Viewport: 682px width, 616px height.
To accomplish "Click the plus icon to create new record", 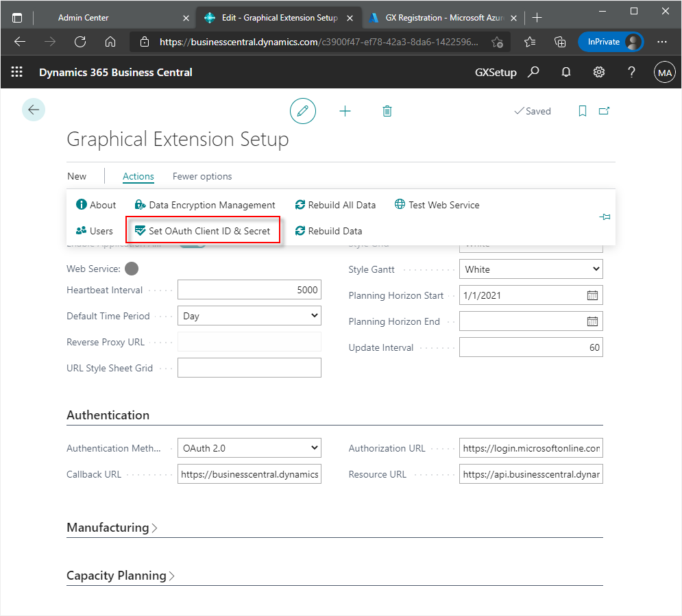I will coord(345,111).
